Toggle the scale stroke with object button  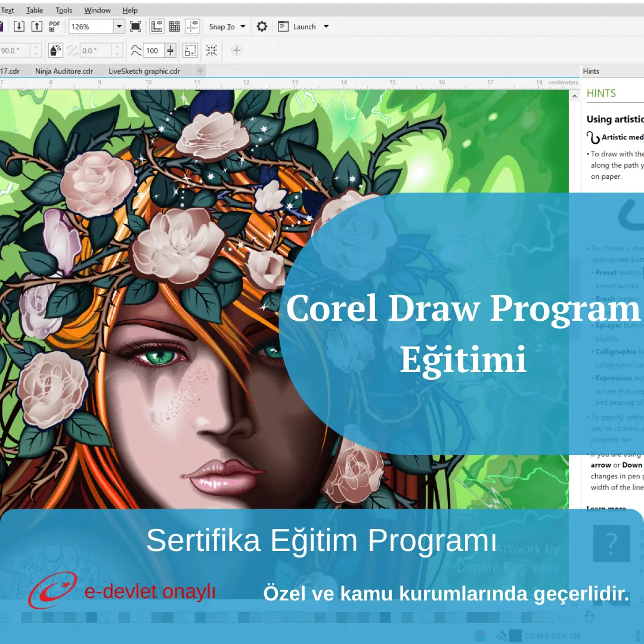point(55,51)
